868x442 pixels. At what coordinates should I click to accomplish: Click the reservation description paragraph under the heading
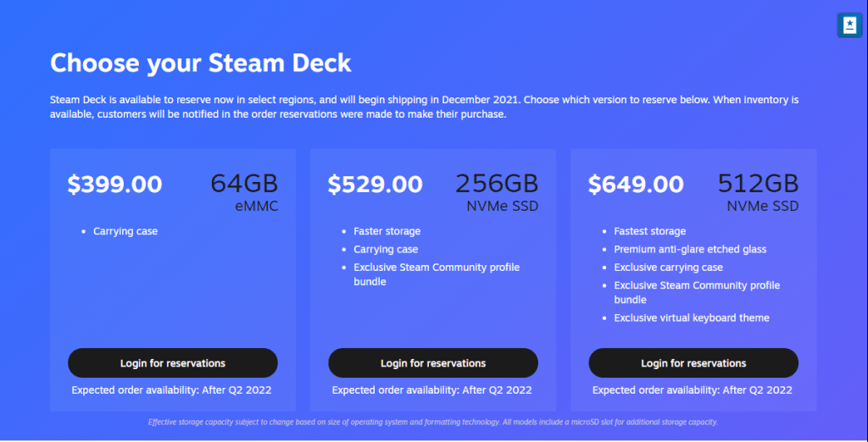pyautogui.click(x=424, y=107)
